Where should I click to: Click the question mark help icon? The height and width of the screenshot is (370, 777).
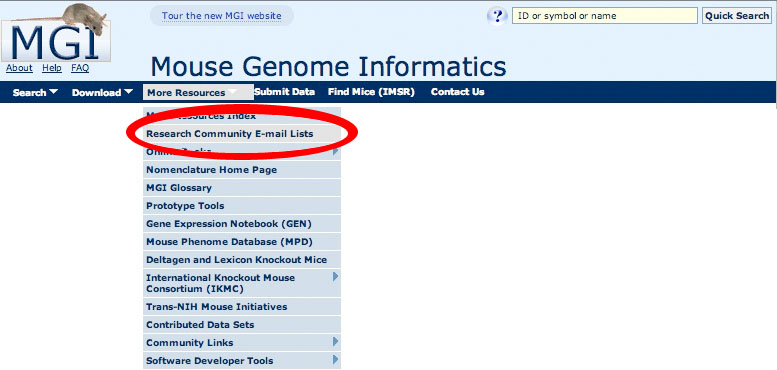coord(497,16)
